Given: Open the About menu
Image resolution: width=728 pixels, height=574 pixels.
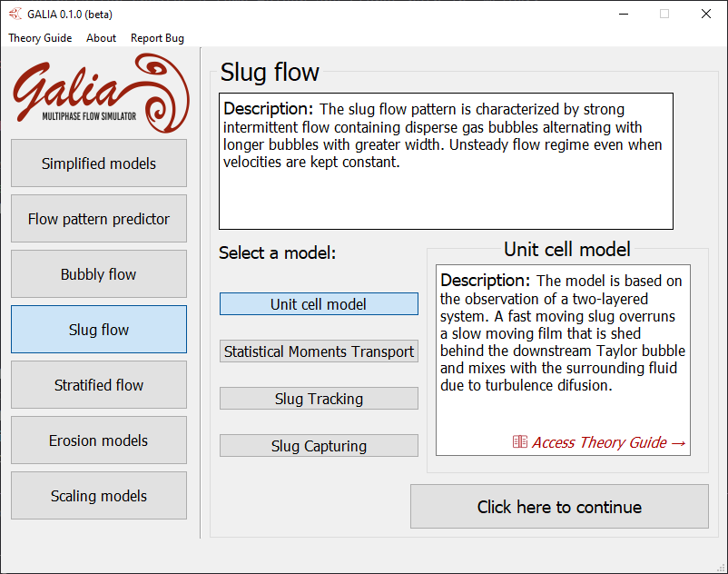Looking at the screenshot, I should point(101,38).
